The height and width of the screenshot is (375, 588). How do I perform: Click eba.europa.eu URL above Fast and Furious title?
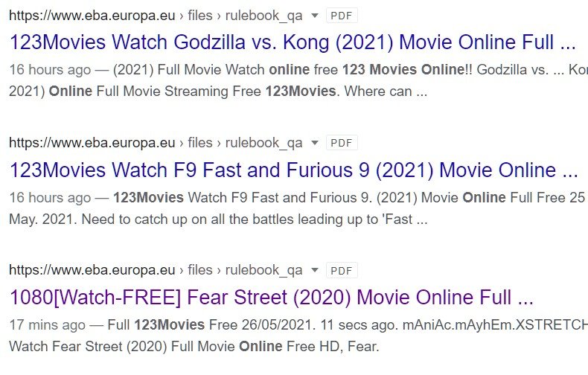point(92,143)
